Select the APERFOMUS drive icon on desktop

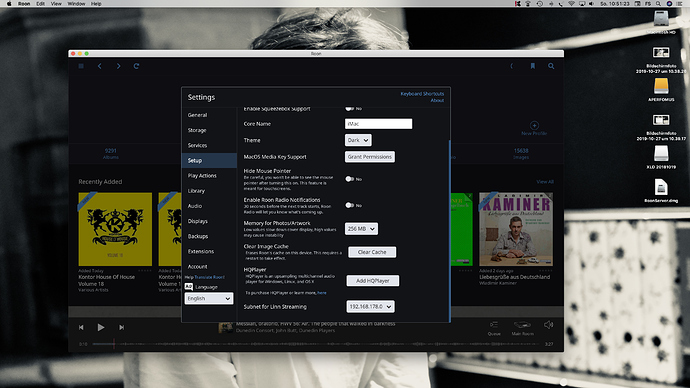coord(661,86)
